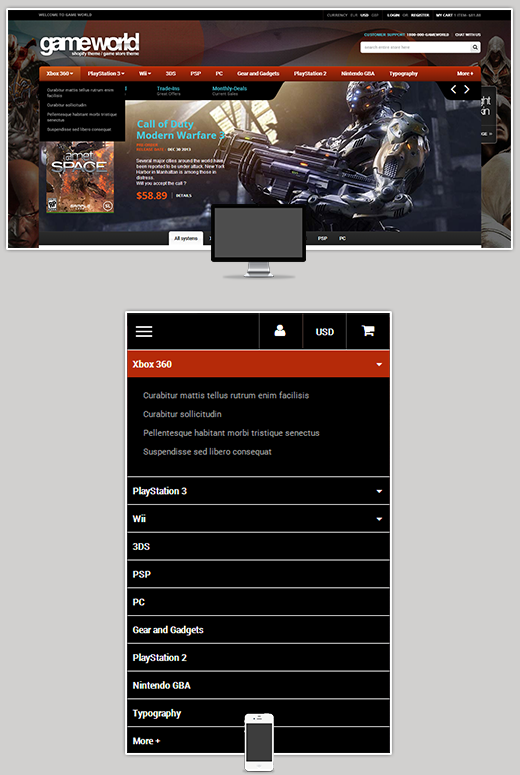Open the mobile hamburger menu icon
Screen dimensions: 520x775
tap(144, 332)
